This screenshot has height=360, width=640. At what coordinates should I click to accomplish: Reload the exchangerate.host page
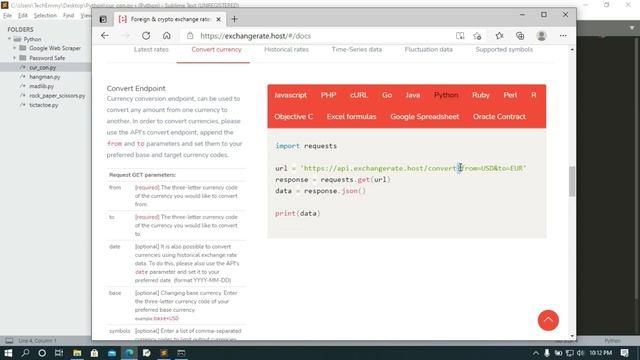click(x=146, y=36)
